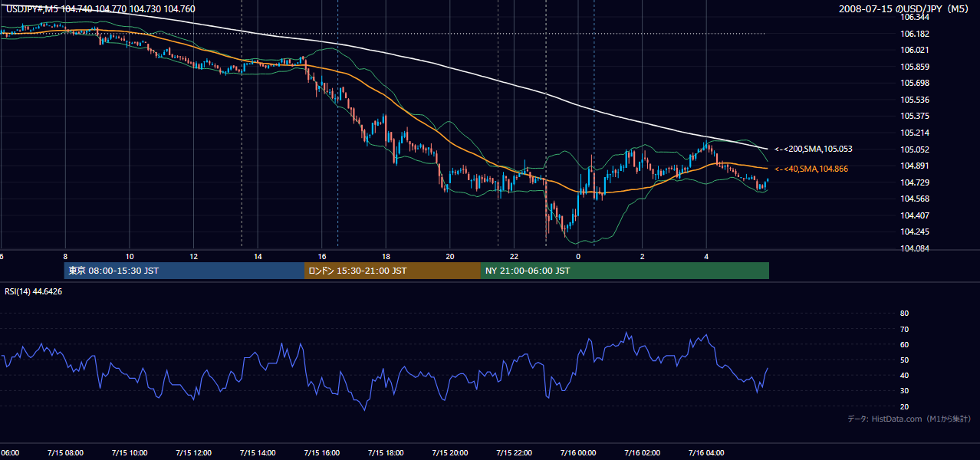The height and width of the screenshot is (460, 980).
Task: Click the 7/16 02:00 time axis label
Action: coord(642,452)
